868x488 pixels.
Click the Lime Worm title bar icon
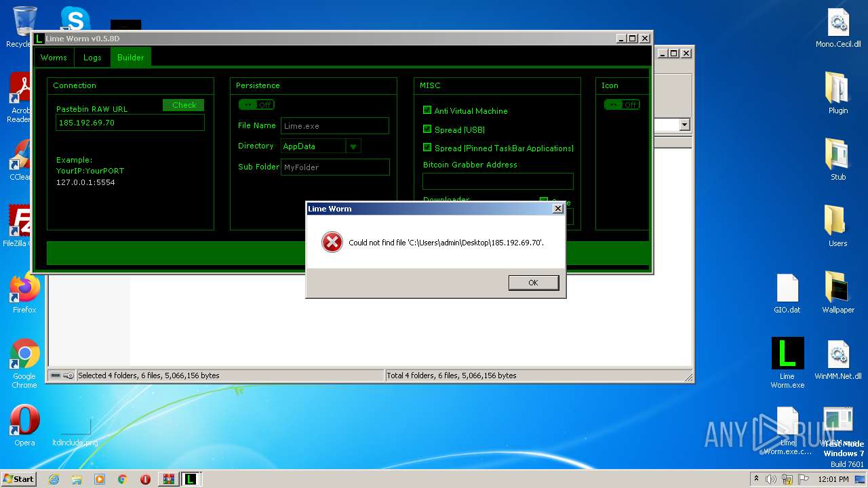(x=39, y=39)
